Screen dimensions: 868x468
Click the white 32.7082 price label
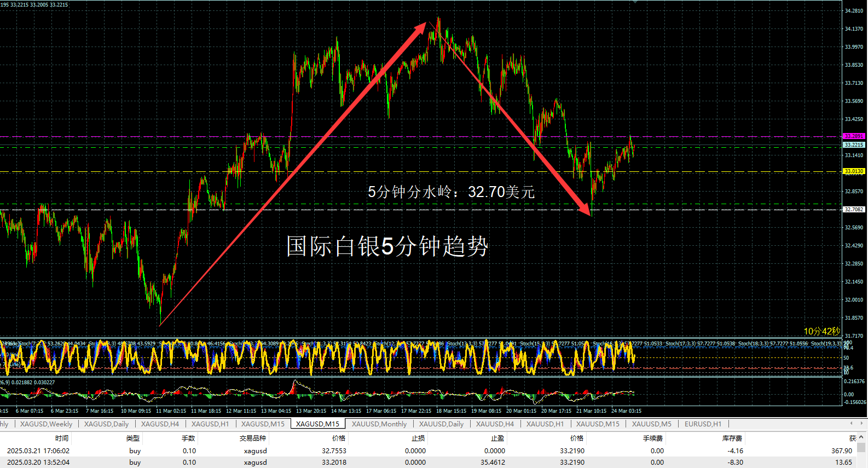(853, 210)
